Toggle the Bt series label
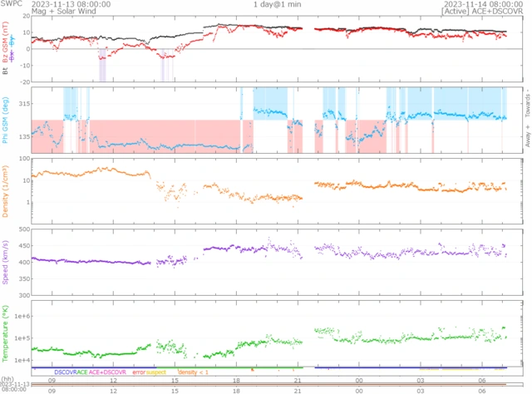Viewport: 532px width, 394px height. point(5,71)
